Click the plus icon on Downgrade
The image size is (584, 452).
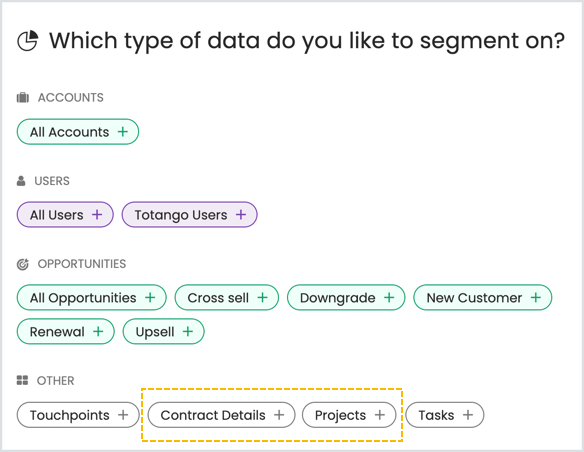point(389,297)
